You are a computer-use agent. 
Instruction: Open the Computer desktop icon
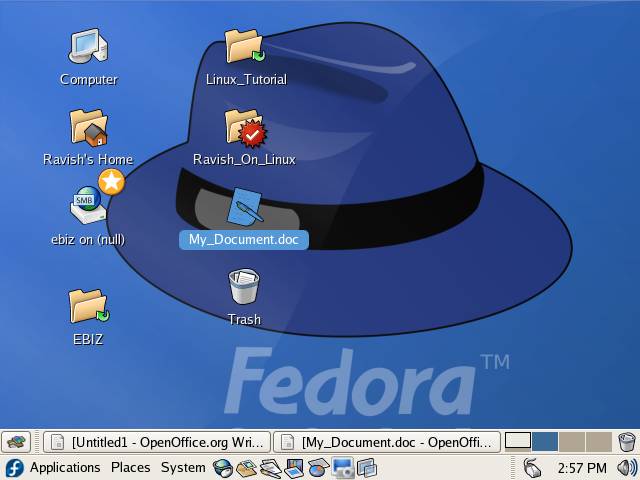(88, 48)
